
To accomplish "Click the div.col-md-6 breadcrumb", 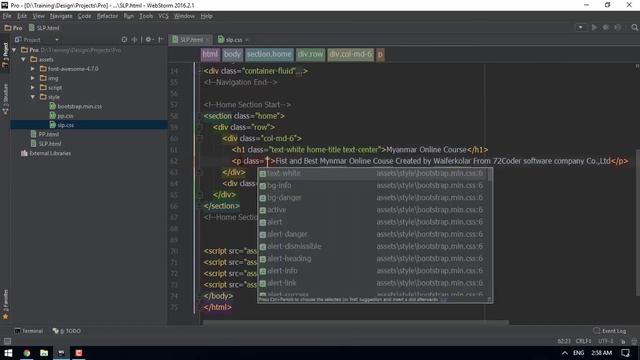I will coord(351,54).
